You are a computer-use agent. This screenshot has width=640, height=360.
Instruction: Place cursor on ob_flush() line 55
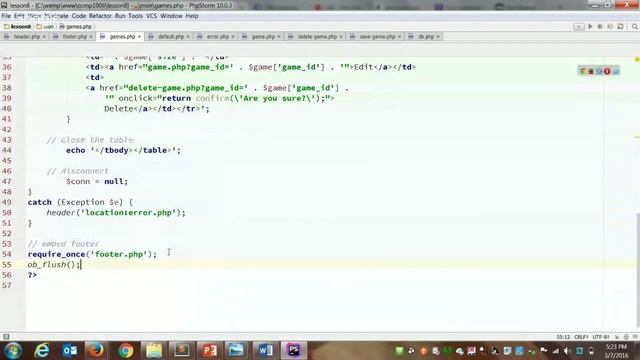pos(54,265)
